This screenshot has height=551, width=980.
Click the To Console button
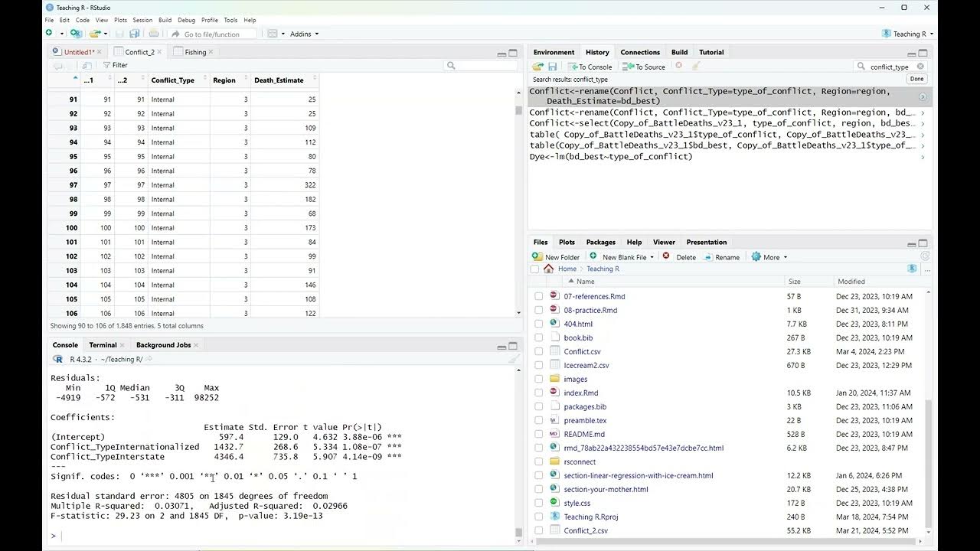tap(590, 67)
